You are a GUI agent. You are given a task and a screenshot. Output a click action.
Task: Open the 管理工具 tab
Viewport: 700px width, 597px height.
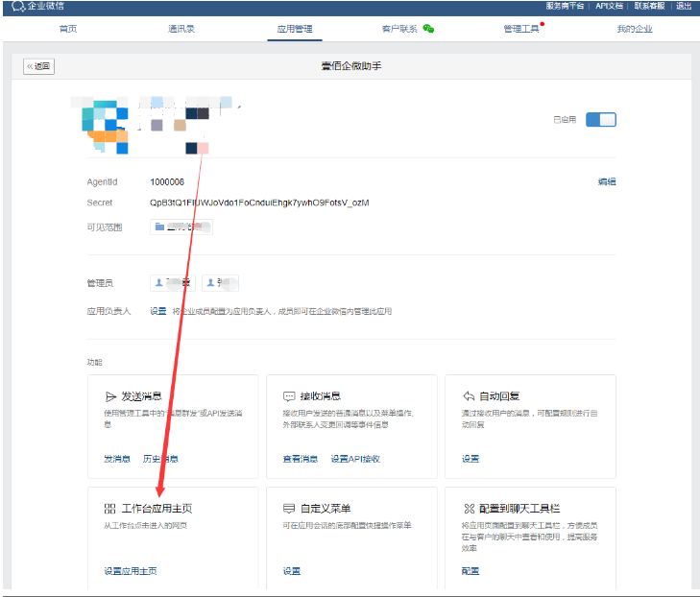521,29
